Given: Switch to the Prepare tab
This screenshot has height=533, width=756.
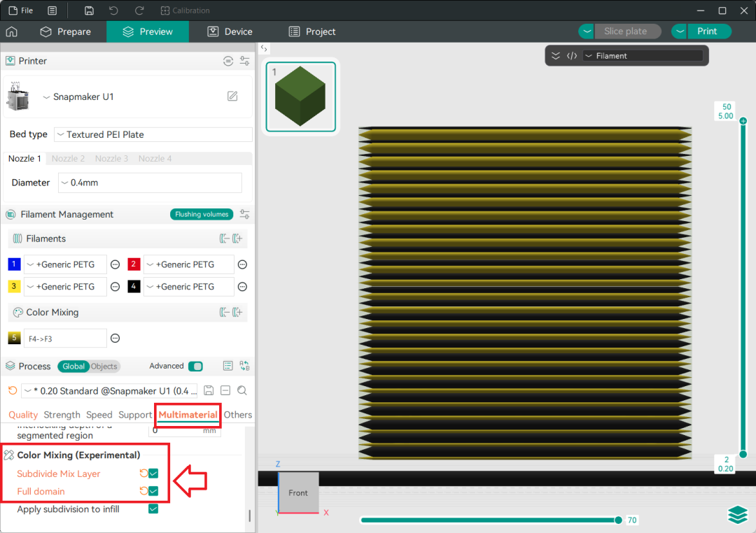Looking at the screenshot, I should 65,31.
